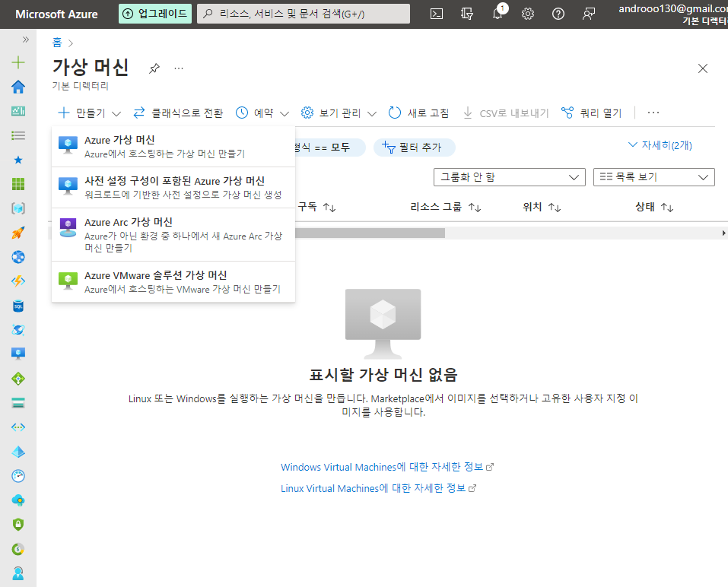
Task: Open the blue pyramid directory icon in the sidebar
Action: coord(18,452)
